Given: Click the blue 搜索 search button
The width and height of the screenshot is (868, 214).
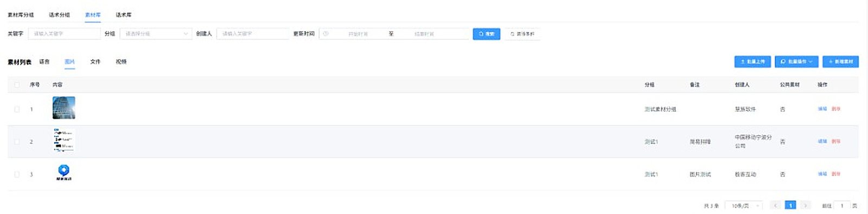Looking at the screenshot, I should coord(487,34).
